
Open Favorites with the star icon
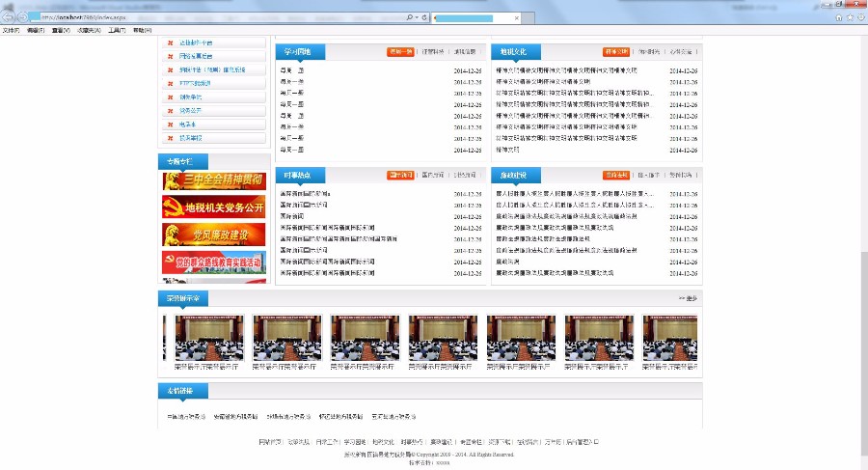850,17
